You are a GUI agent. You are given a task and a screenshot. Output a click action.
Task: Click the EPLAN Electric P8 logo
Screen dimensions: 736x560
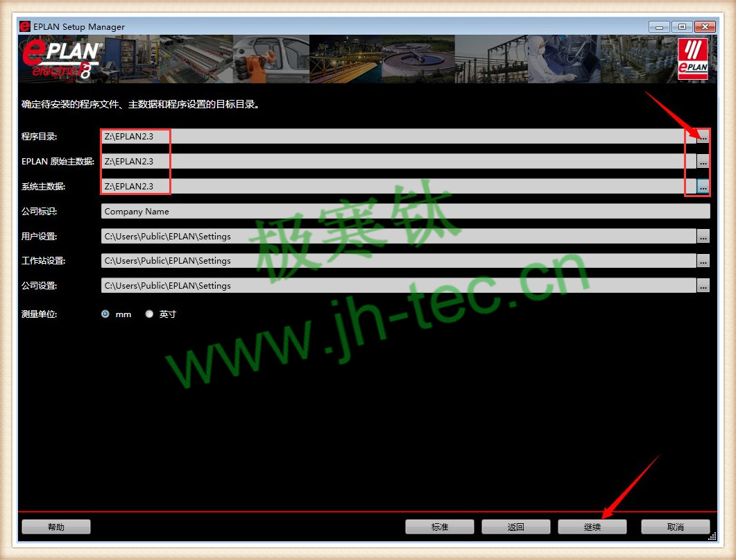pyautogui.click(x=62, y=59)
